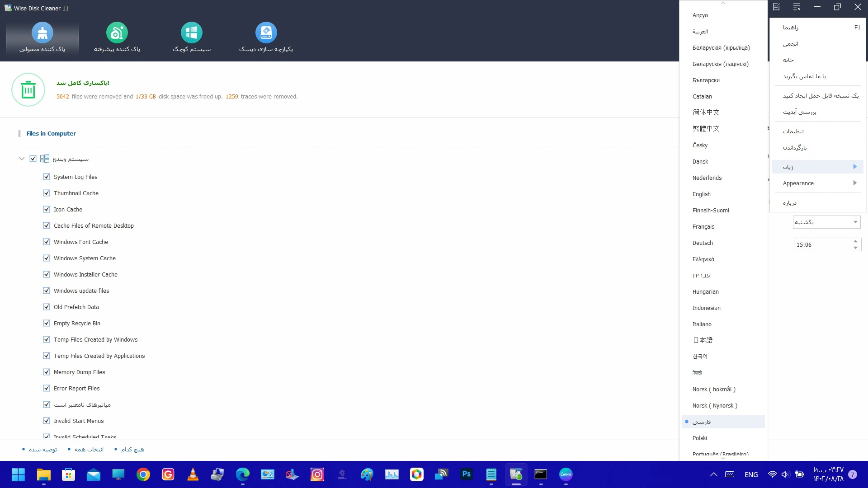The width and height of the screenshot is (868, 488).
Task: Choose Deutsch in the language menu
Action: [x=703, y=243]
